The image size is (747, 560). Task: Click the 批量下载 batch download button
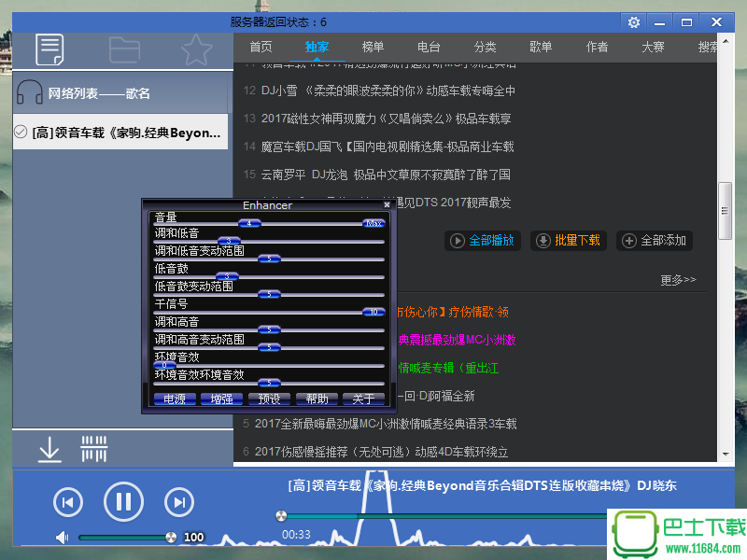569,241
